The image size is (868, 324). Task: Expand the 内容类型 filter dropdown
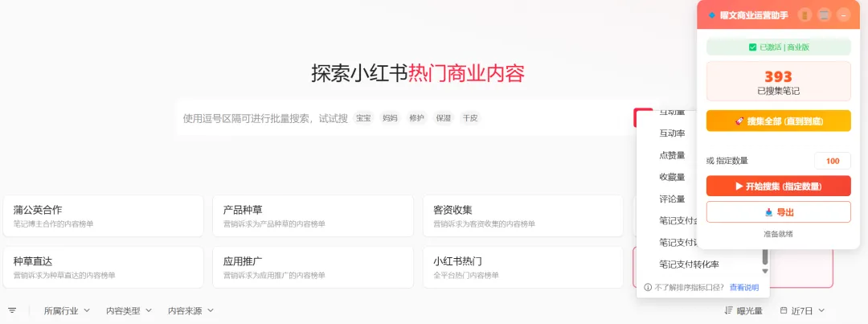[x=129, y=310]
